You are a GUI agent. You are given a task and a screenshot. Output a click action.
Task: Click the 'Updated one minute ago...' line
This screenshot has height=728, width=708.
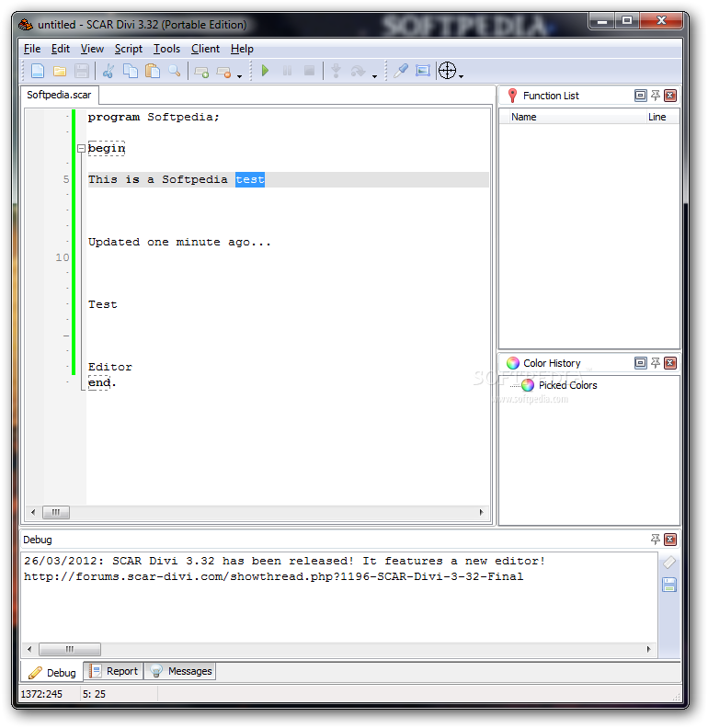pyautogui.click(x=179, y=243)
